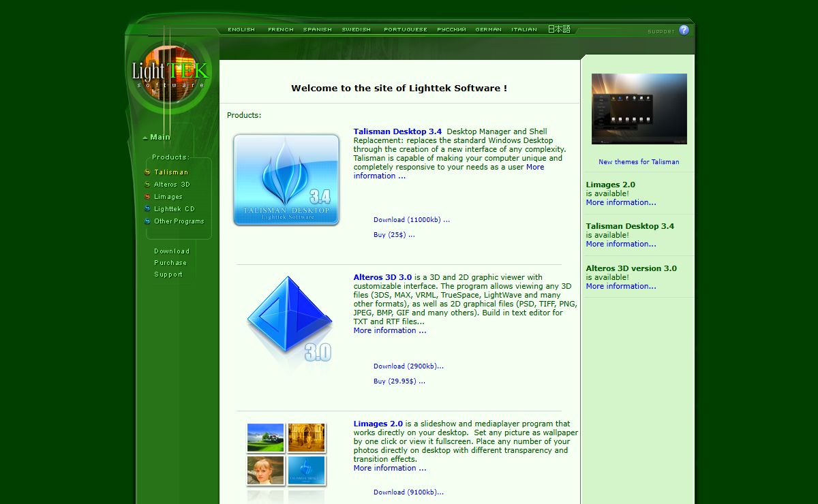This screenshot has width=818, height=504.
Task: Open the Talisman theme preview screenshot
Action: 639,109
